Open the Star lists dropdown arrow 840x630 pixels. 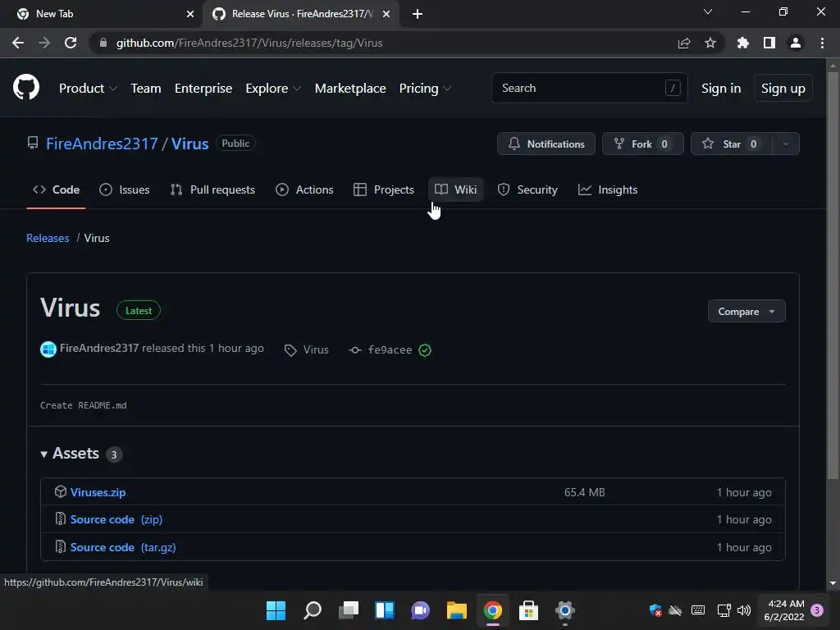tap(786, 144)
